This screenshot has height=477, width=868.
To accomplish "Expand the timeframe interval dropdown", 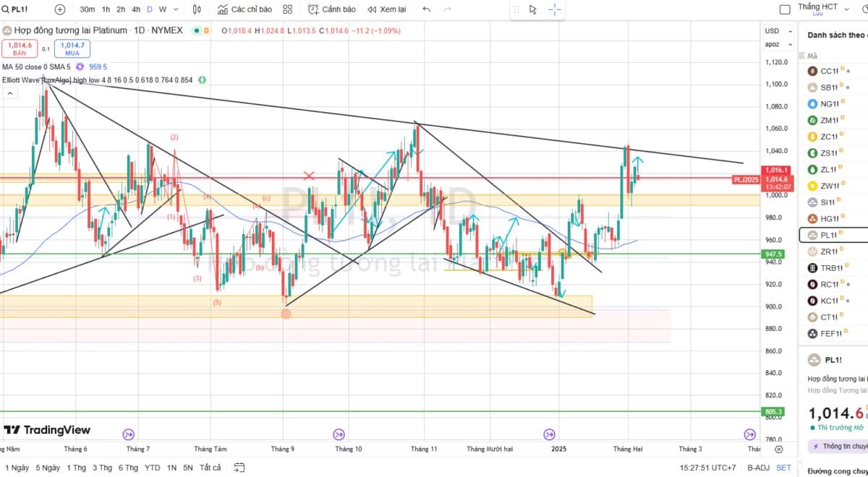I will (x=176, y=9).
